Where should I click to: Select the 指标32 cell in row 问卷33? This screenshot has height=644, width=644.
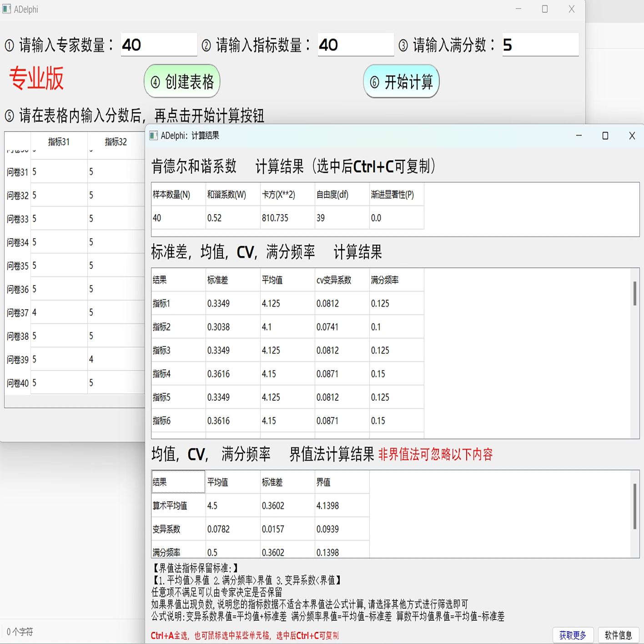pos(116,219)
